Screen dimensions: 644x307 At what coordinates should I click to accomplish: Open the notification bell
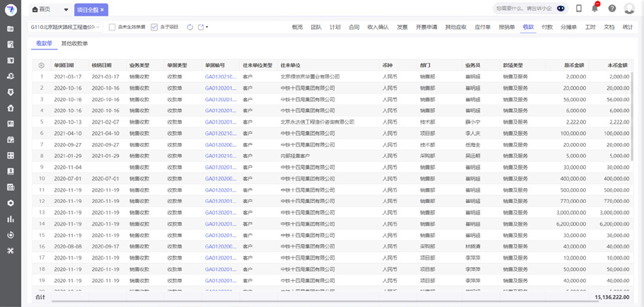click(595, 8)
